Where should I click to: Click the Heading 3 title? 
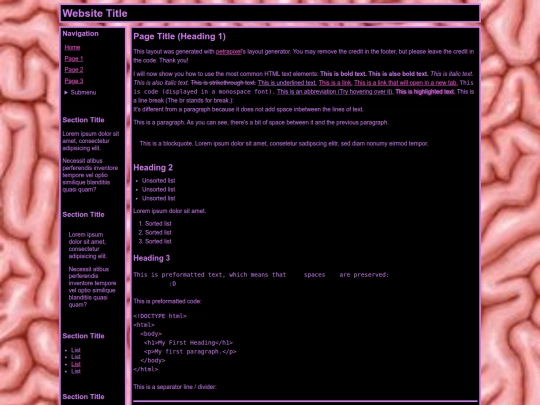point(152,258)
